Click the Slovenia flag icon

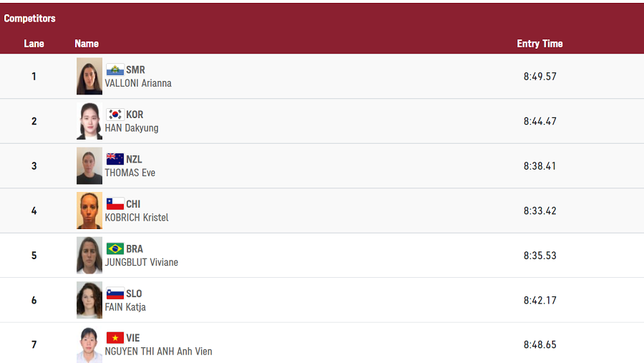point(115,294)
